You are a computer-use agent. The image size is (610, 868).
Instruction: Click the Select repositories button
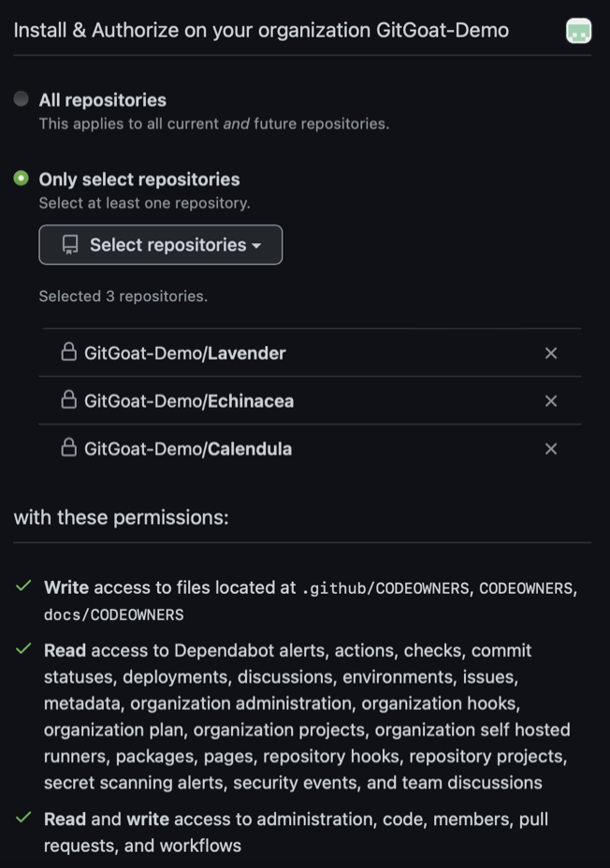point(160,244)
